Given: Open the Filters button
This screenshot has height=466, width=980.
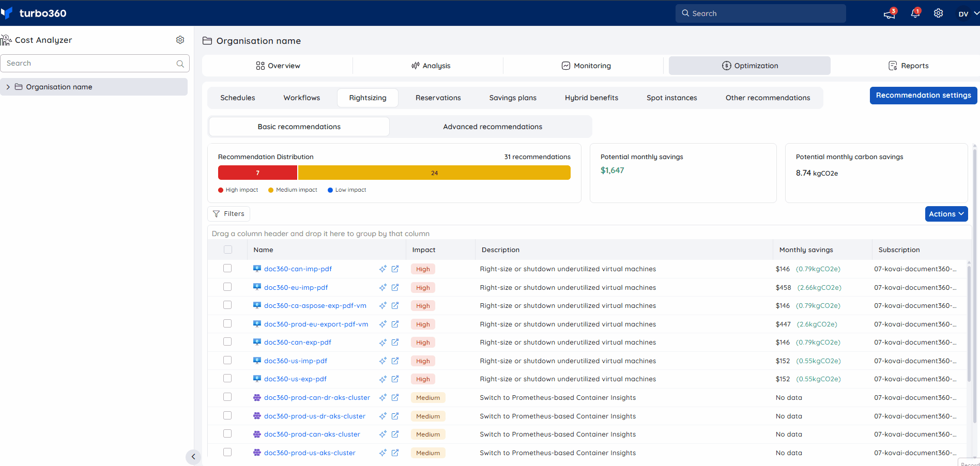Looking at the screenshot, I should point(228,214).
